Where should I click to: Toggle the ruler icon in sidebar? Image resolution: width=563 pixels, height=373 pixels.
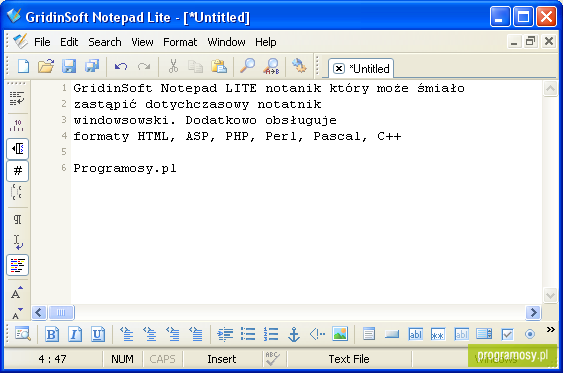[x=17, y=125]
